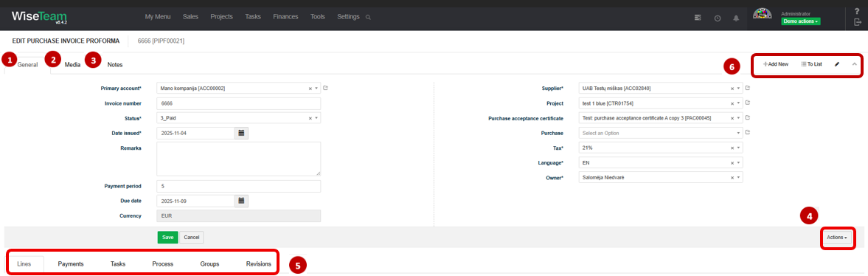868x276 pixels.
Task: Switch to the Media tab
Action: (x=72, y=65)
